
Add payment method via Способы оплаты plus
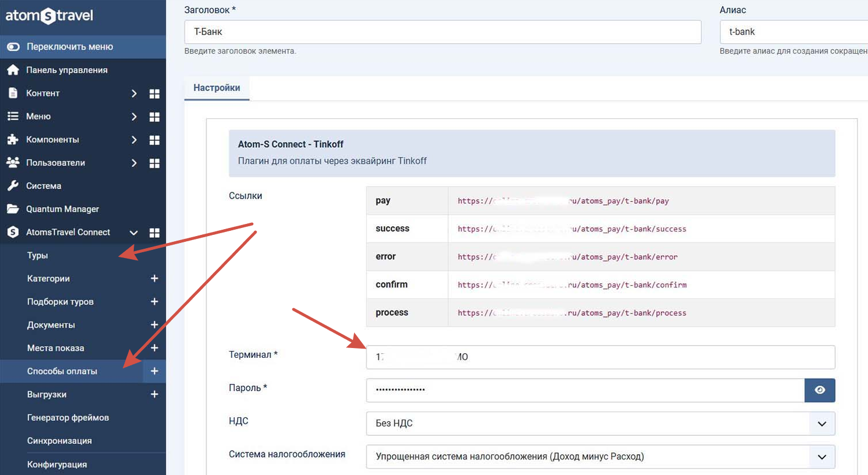pos(155,371)
